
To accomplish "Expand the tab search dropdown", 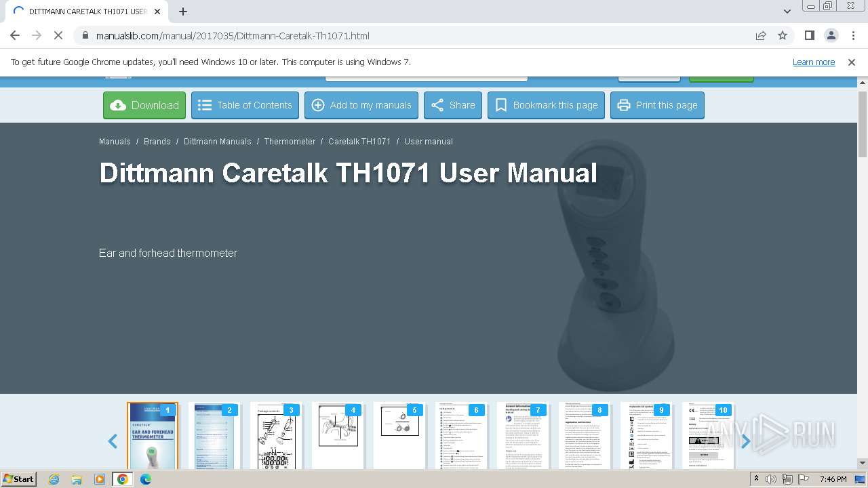I will tap(787, 12).
